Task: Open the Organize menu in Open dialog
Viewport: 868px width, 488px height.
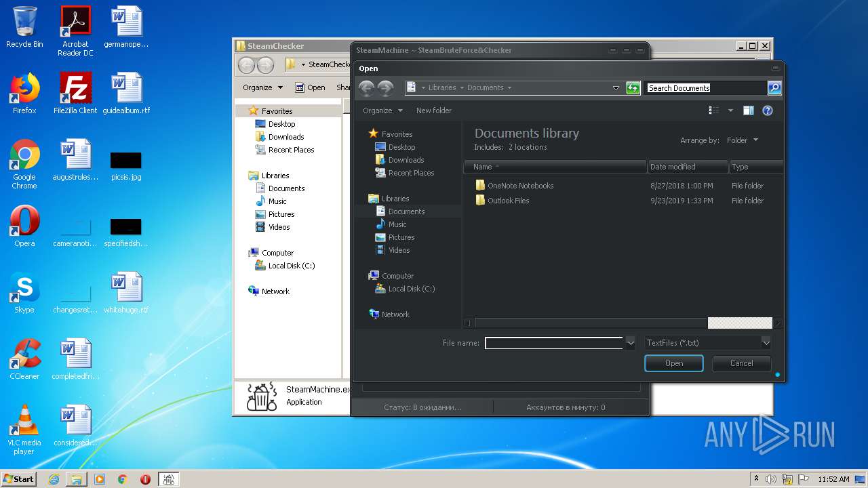Action: click(x=382, y=110)
